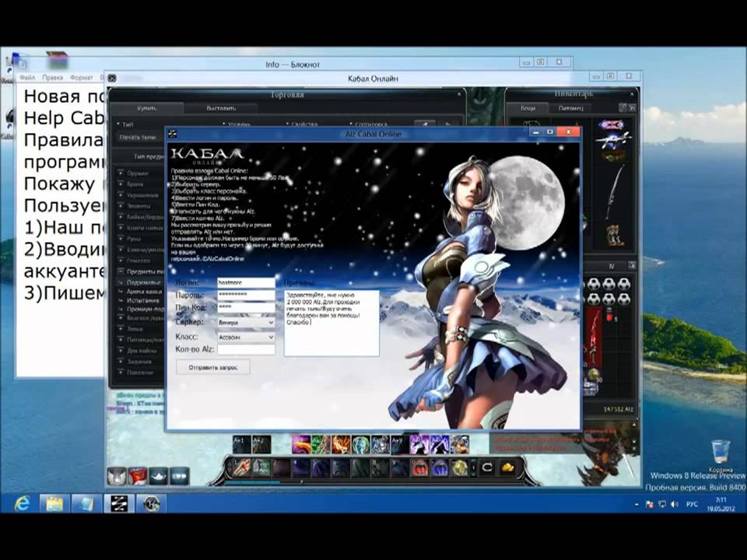Image resolution: width=747 pixels, height=560 pixels.
Task: Click the Отправить запрос button
Action: [x=213, y=367]
